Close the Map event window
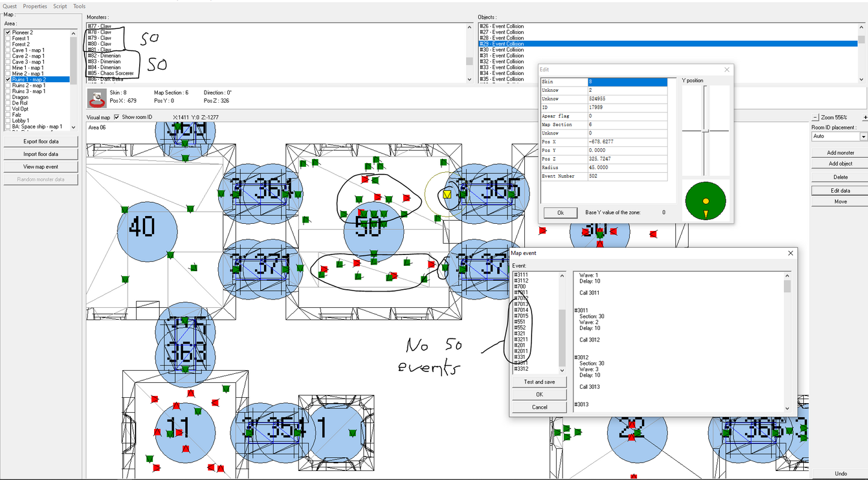The width and height of the screenshot is (868, 480). point(790,253)
